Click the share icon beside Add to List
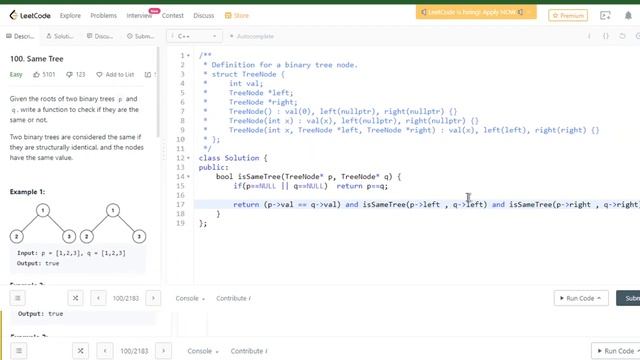Viewport: 640px width, 360px height. coord(148,75)
